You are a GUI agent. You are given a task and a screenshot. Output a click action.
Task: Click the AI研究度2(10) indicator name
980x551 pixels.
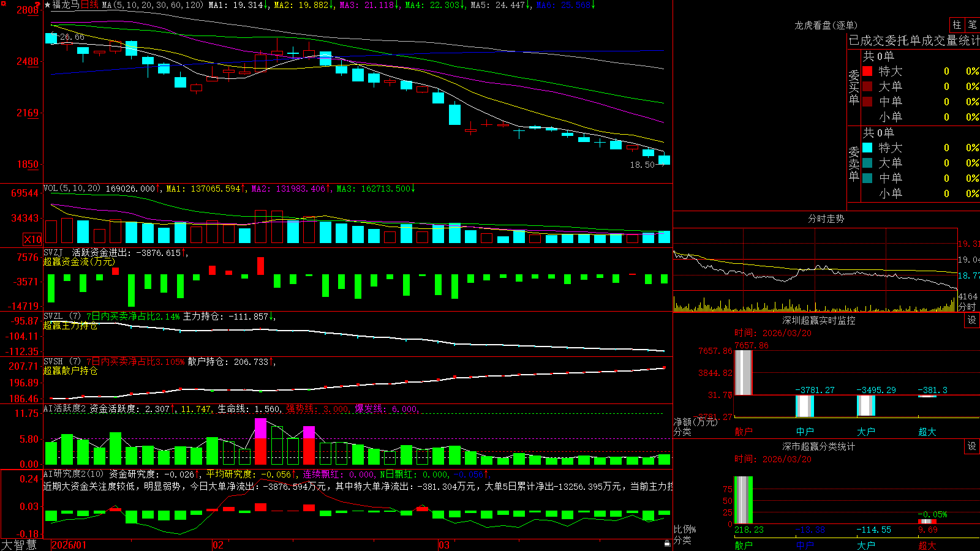(x=74, y=474)
